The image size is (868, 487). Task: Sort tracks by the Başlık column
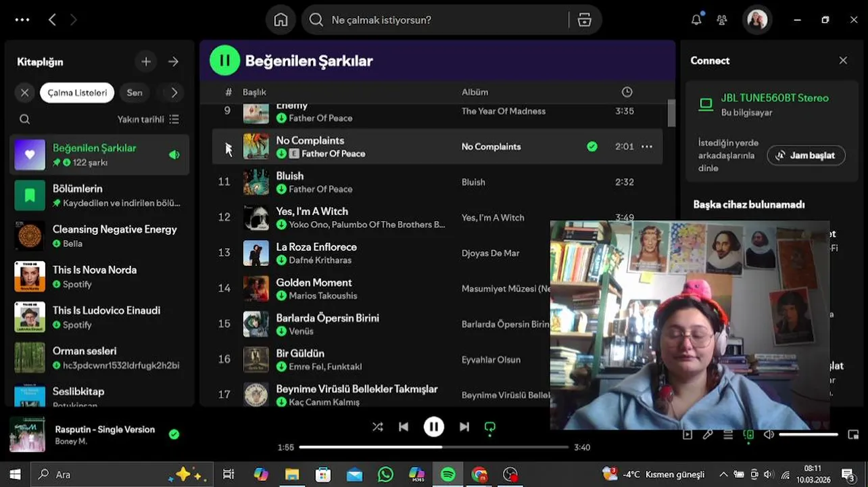click(x=254, y=92)
